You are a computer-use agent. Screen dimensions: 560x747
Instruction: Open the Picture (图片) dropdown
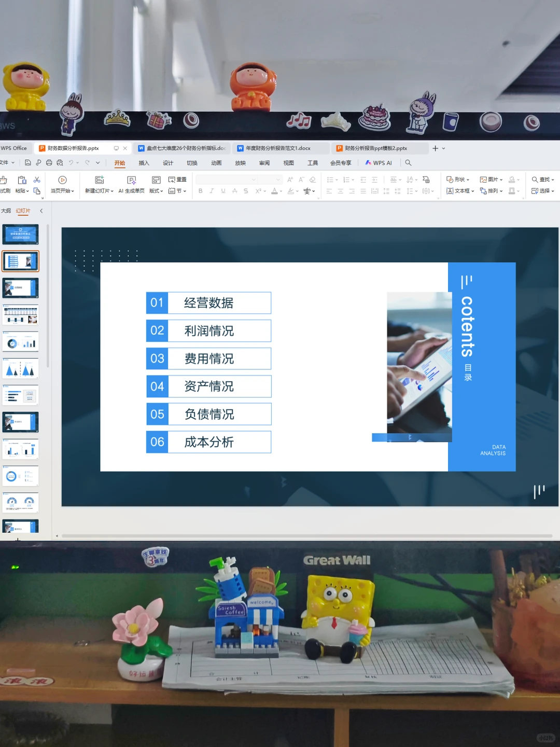click(491, 179)
